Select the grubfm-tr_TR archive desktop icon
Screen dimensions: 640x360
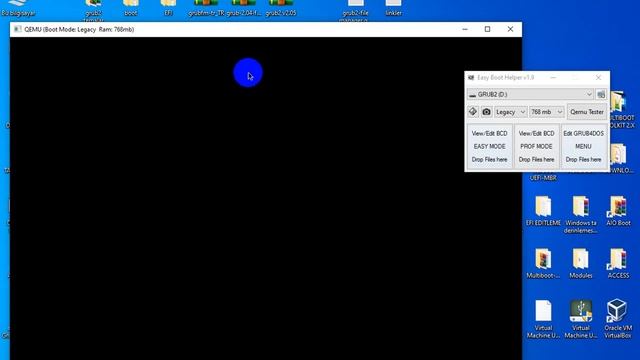(x=206, y=8)
